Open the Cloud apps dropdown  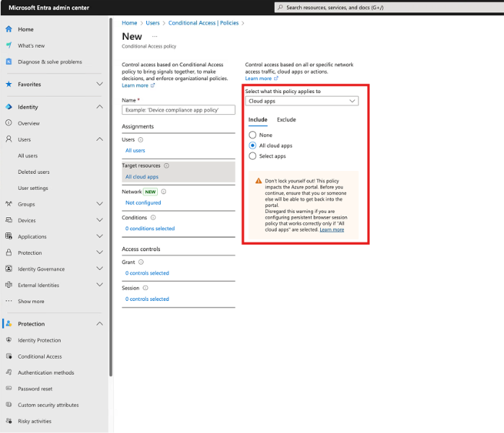(301, 102)
